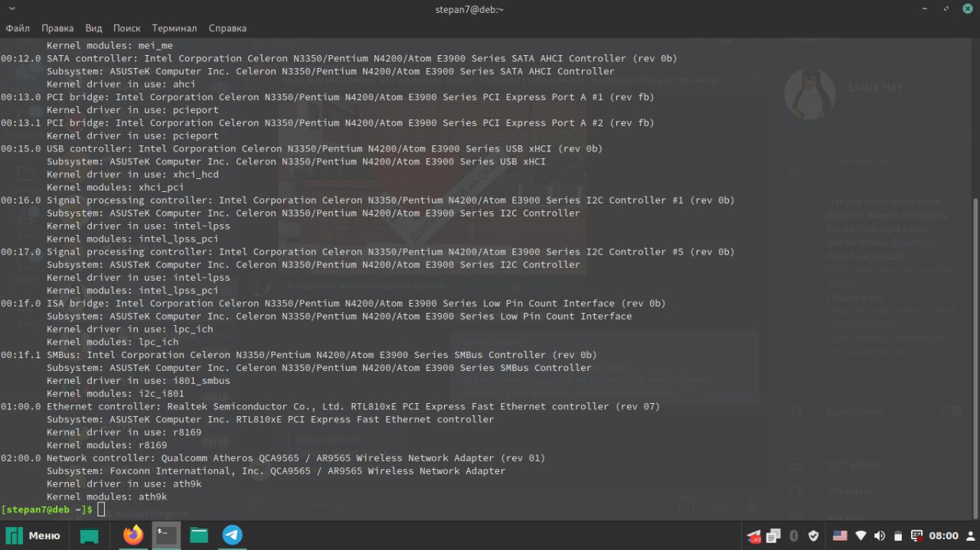This screenshot has width=980, height=550.
Task: Click 'Subsystem: ASUSTeK' SMBus Controller line
Action: pyautogui.click(x=319, y=368)
